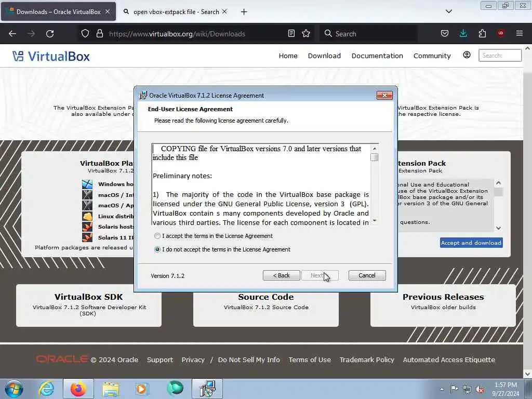Viewport: 532px width, 399px height.
Task: Toggle reader view icon in address bar
Action: point(291,33)
